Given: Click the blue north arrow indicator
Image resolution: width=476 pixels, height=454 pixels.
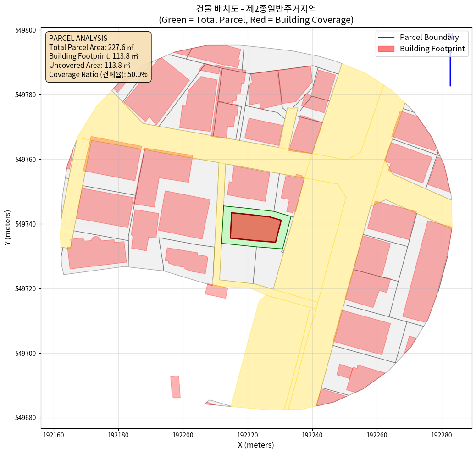Looking at the screenshot, I should point(450,64).
